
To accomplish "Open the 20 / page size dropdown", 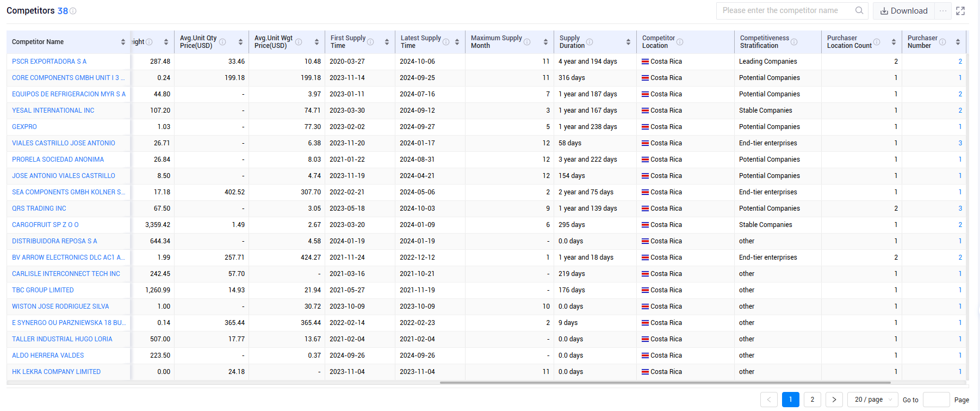I will [x=873, y=400].
